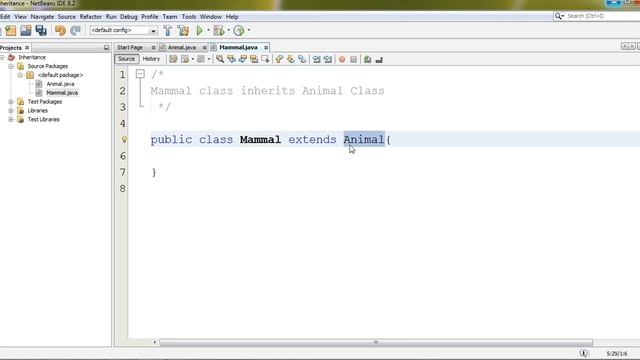Image resolution: width=640 pixels, height=360 pixels.
Task: Open the Debug menu
Action: [129, 17]
